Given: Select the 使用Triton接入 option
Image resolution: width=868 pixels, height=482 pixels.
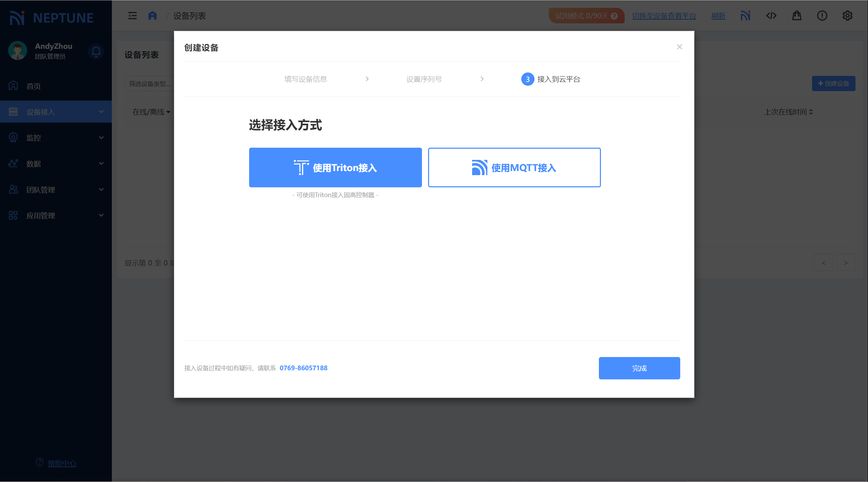Looking at the screenshot, I should pos(335,167).
